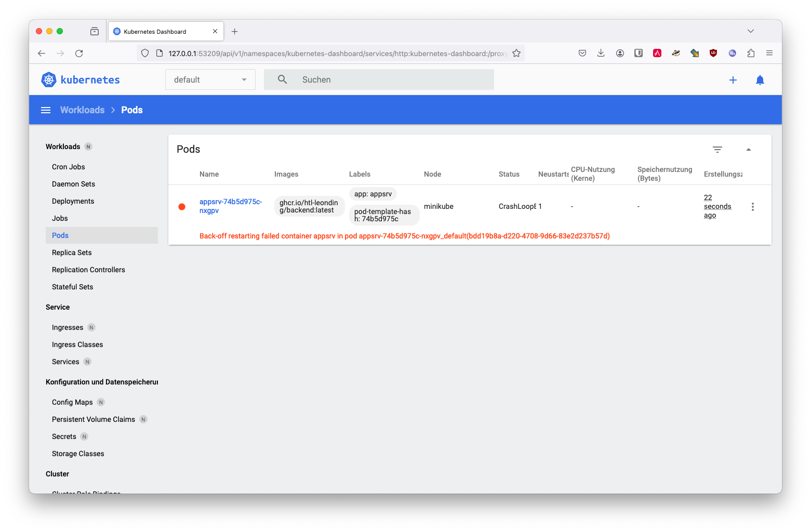Click the Name column header
Screen dimensions: 811x532
tap(209, 174)
